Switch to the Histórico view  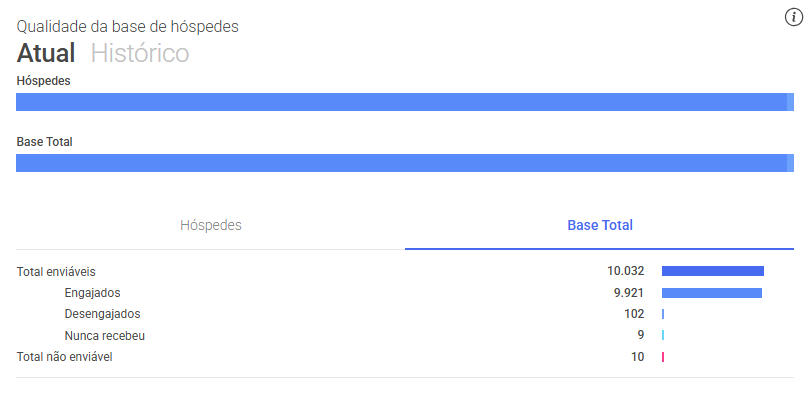tap(140, 53)
